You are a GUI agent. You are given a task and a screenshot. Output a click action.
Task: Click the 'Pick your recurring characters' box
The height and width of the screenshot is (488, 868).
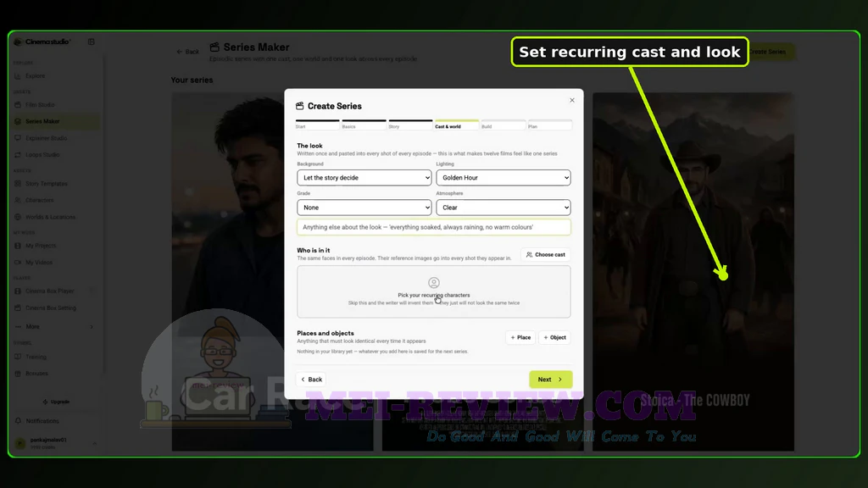(x=433, y=291)
